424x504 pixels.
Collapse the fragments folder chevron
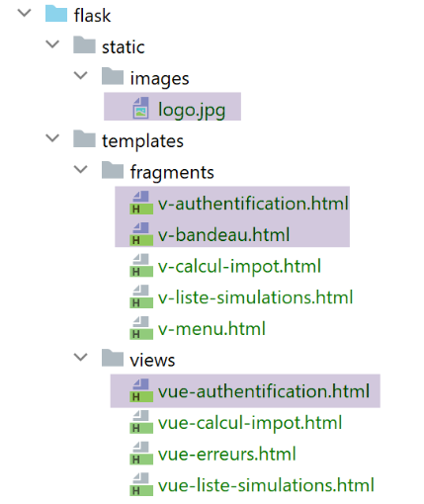coord(81,170)
